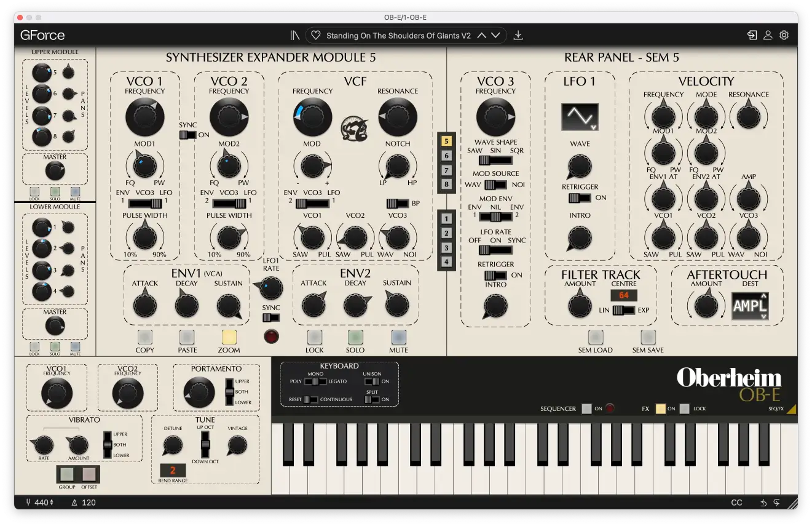Click the VCF FREQUENCY knob
The width and height of the screenshot is (812, 526).
click(312, 117)
